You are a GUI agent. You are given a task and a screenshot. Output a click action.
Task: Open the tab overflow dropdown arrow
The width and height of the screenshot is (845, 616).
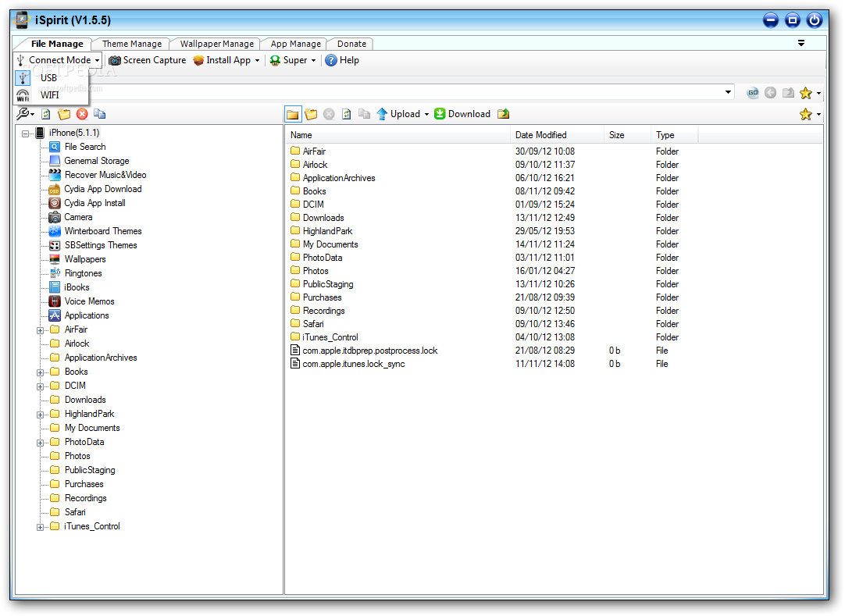(801, 43)
